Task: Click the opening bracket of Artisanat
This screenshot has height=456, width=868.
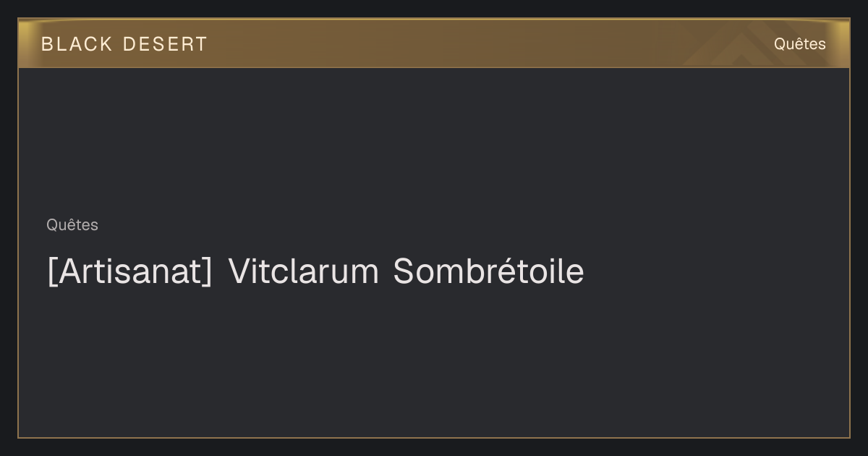Action: pos(51,272)
